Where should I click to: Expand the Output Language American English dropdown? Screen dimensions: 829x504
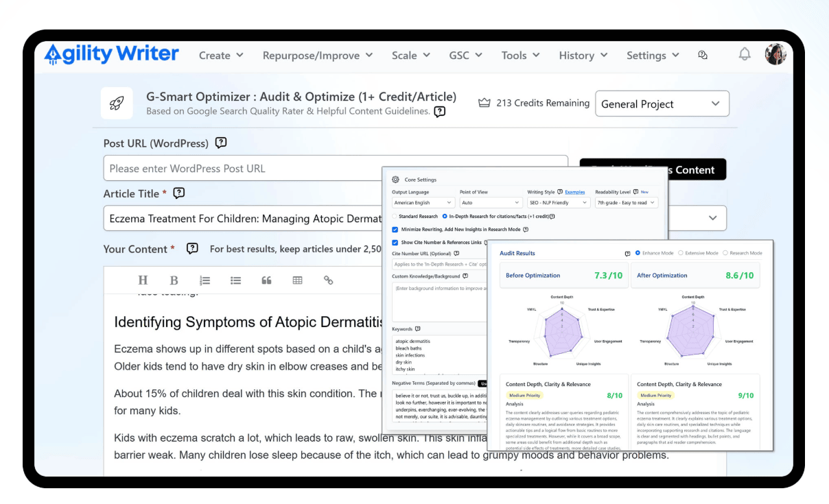423,203
